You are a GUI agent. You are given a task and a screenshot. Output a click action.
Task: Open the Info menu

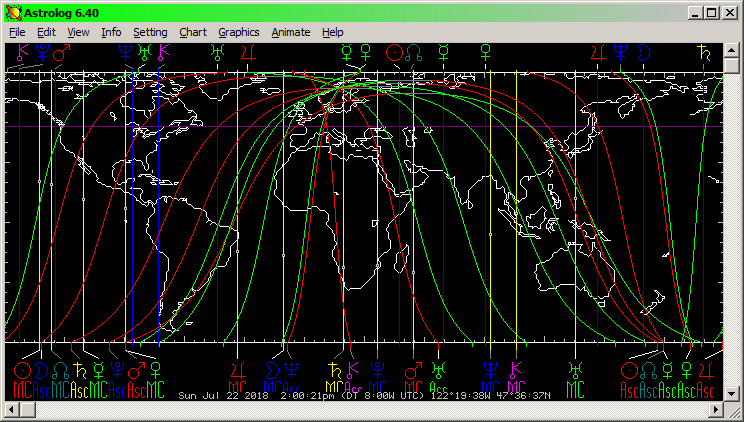click(111, 32)
